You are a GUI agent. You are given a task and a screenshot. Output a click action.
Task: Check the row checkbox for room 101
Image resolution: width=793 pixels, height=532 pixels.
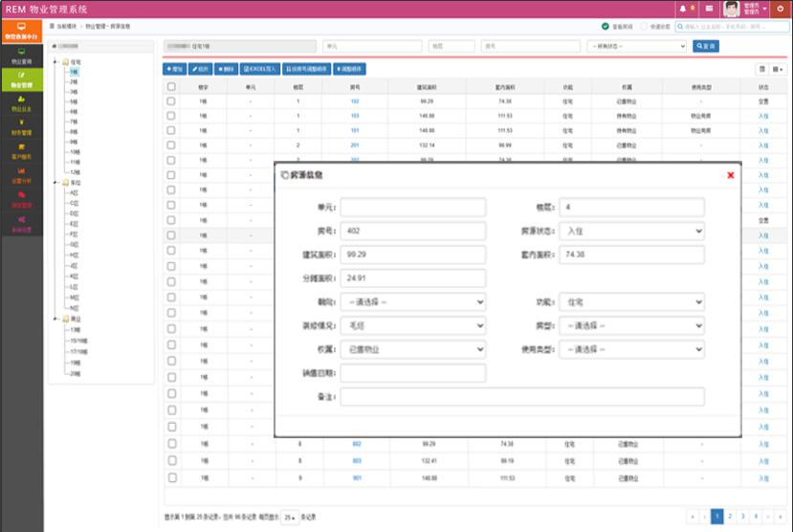click(x=171, y=130)
